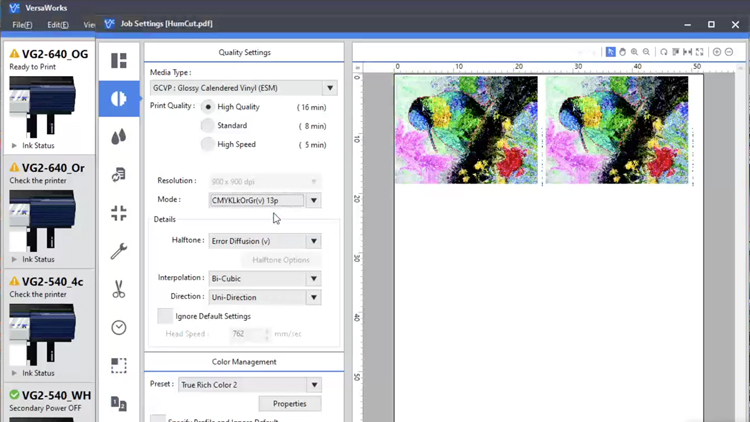The width and height of the screenshot is (750, 422).
Task: Click the zoom in magnifier tool
Action: tap(634, 52)
